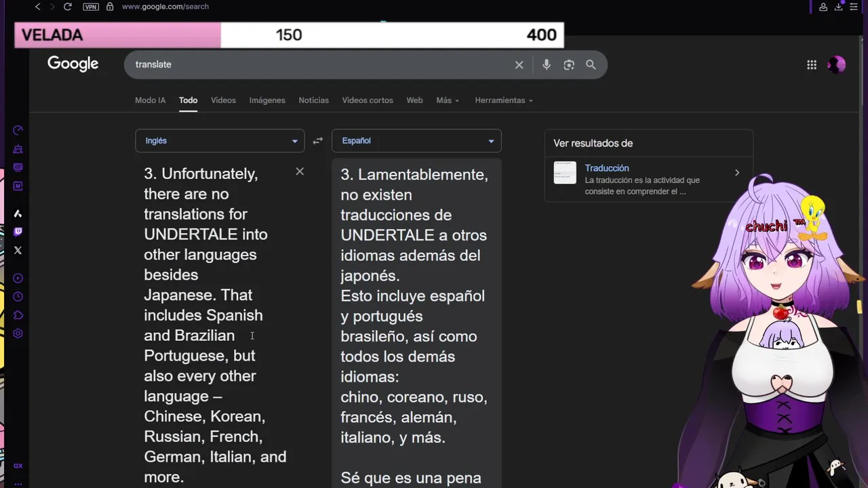Open browser profile icon in toolbar

click(823, 7)
